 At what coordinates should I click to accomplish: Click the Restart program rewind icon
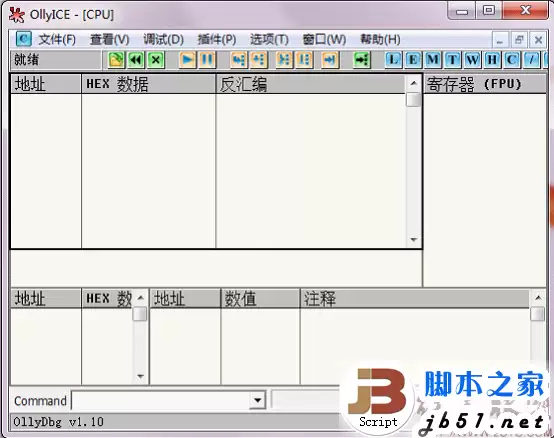136,60
